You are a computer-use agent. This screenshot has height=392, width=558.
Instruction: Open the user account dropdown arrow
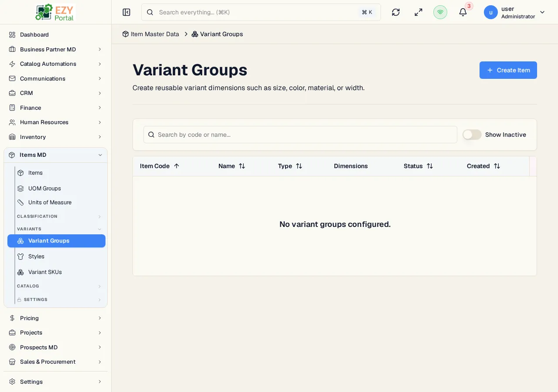tap(542, 12)
